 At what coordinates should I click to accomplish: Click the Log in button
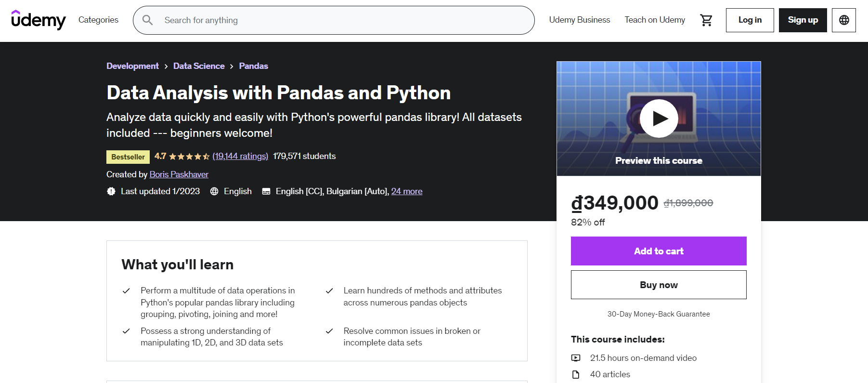tap(750, 20)
